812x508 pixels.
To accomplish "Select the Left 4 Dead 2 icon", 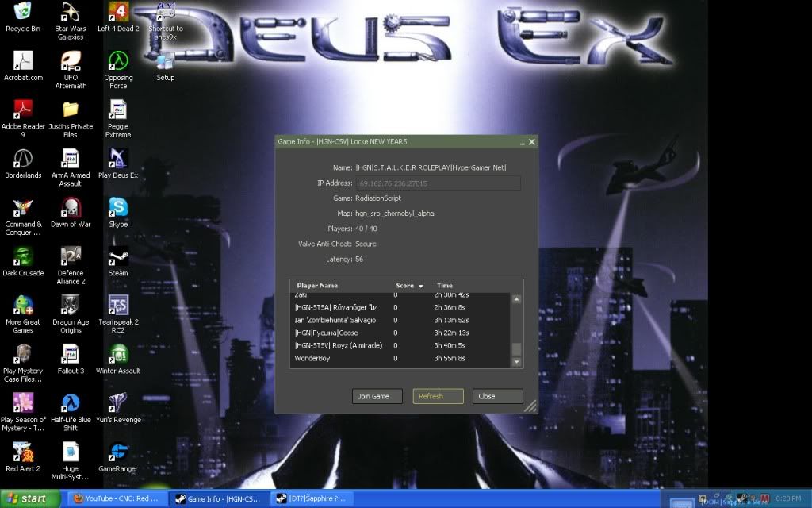I will [x=118, y=17].
